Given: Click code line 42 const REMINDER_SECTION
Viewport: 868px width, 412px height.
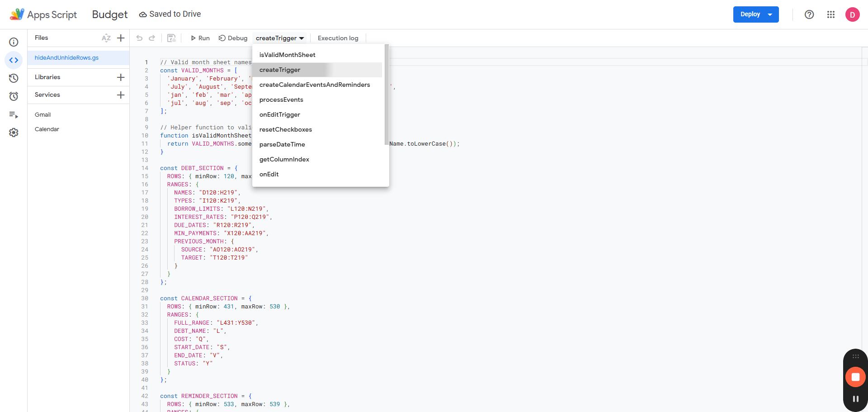Looking at the screenshot, I should tap(206, 396).
